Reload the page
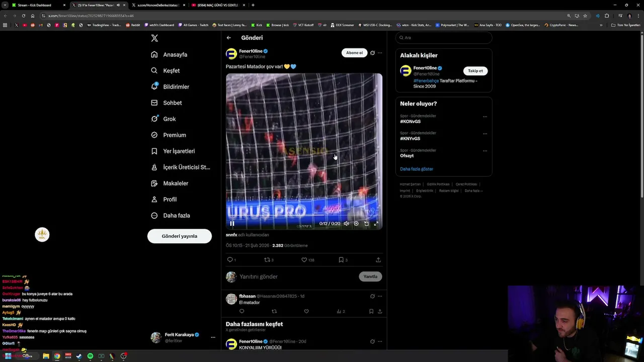Image resolution: width=644 pixels, height=362 pixels. 23,16
